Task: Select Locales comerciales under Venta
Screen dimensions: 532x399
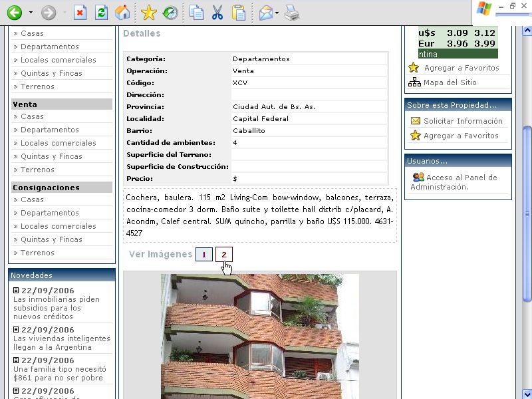Action: pyautogui.click(x=59, y=143)
